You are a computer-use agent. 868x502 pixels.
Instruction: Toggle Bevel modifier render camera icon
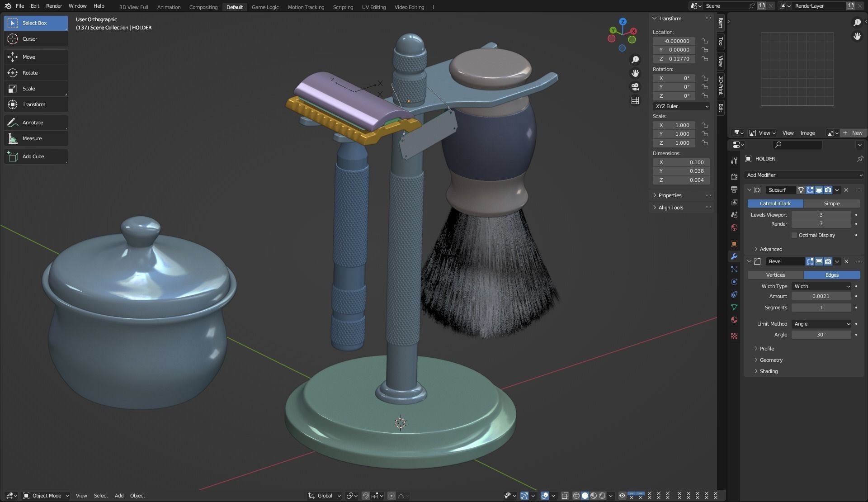click(828, 261)
